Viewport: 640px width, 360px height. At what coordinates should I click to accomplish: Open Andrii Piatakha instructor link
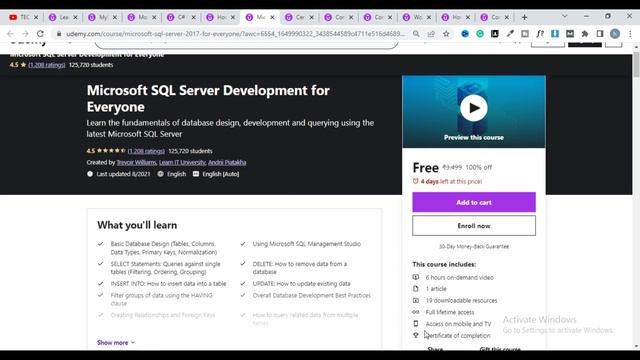click(227, 162)
